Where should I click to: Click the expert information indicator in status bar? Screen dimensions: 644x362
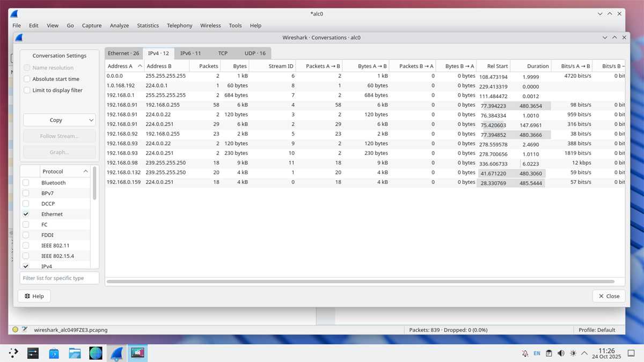pyautogui.click(x=15, y=330)
